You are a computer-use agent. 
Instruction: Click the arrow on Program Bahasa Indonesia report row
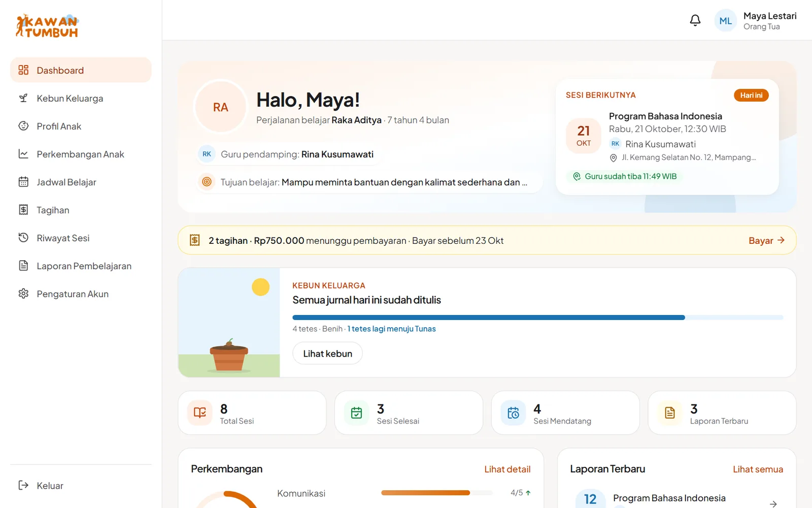point(773,503)
